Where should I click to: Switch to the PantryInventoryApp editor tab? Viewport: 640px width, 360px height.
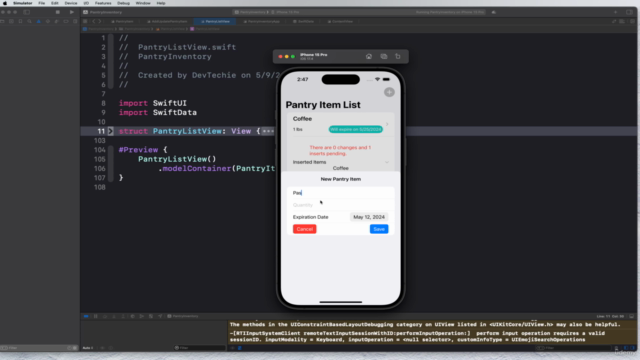click(261, 21)
